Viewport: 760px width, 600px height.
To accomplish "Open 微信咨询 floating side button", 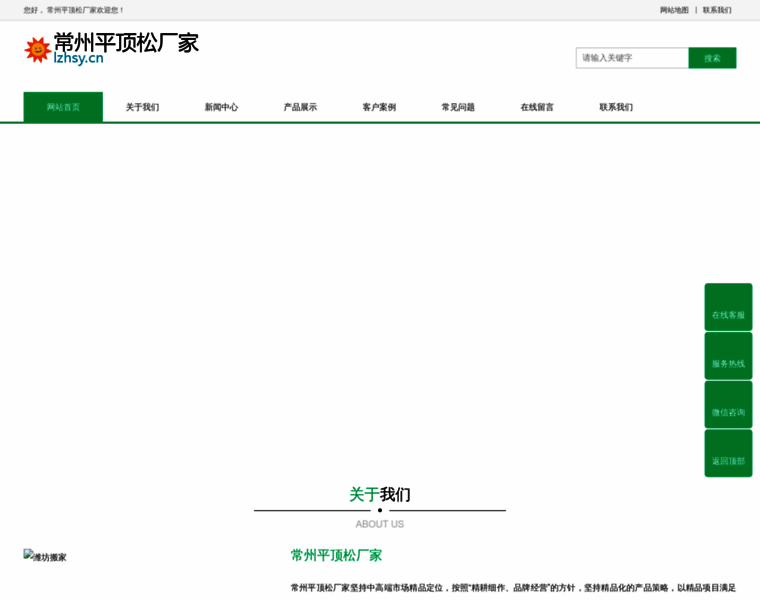I will coord(728,405).
